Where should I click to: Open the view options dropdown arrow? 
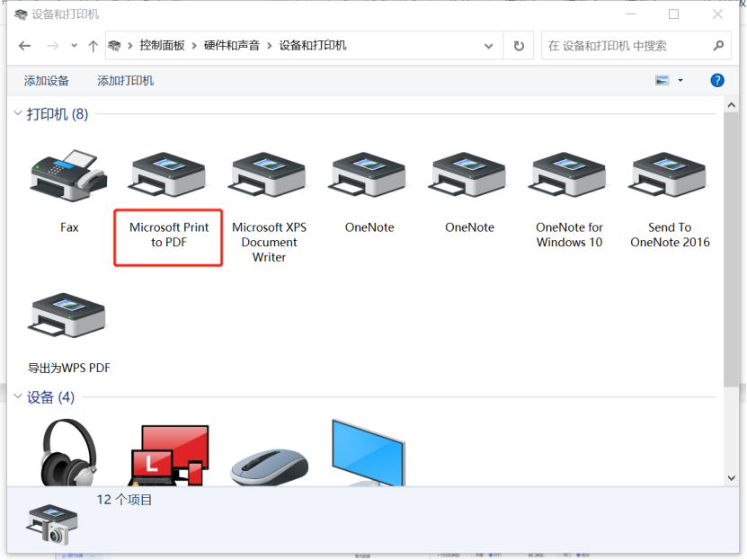[680, 81]
